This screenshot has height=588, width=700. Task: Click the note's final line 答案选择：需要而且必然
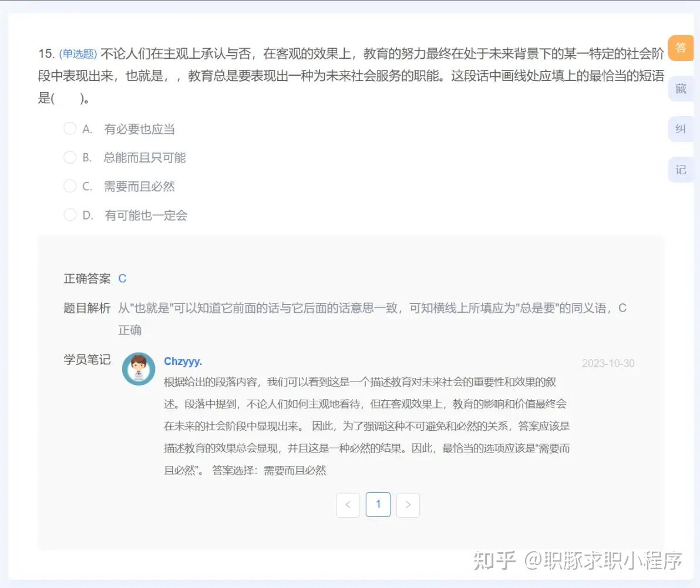269,470
